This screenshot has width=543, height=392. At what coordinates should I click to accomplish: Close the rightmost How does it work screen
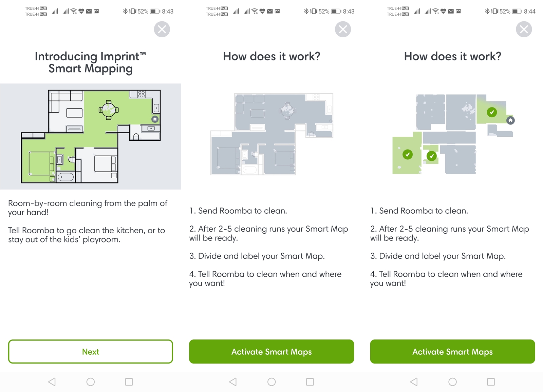tap(524, 29)
